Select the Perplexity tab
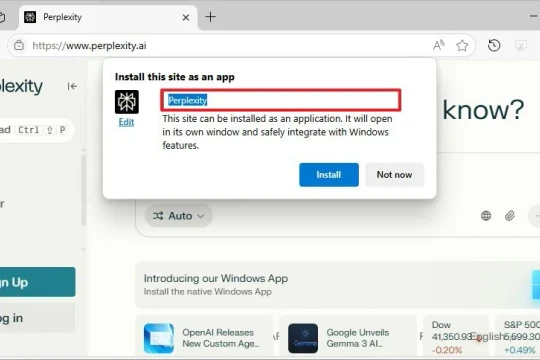The image size is (540, 360). click(x=107, y=17)
